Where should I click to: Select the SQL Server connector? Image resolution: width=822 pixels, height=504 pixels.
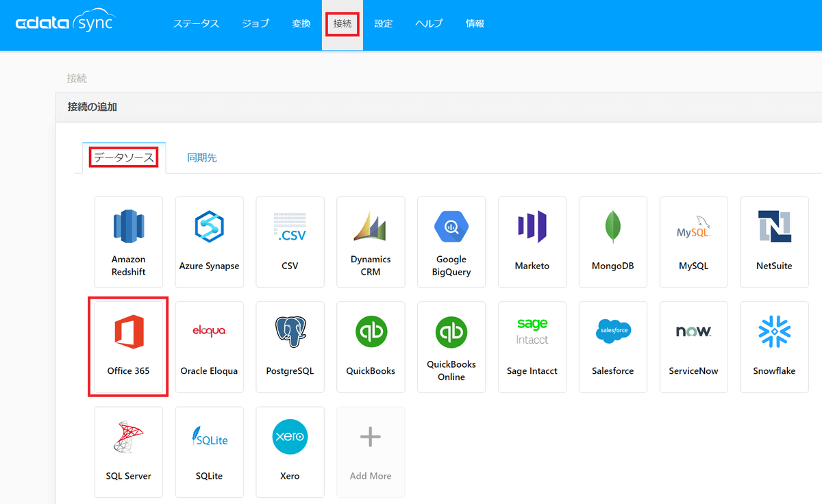pyautogui.click(x=129, y=452)
